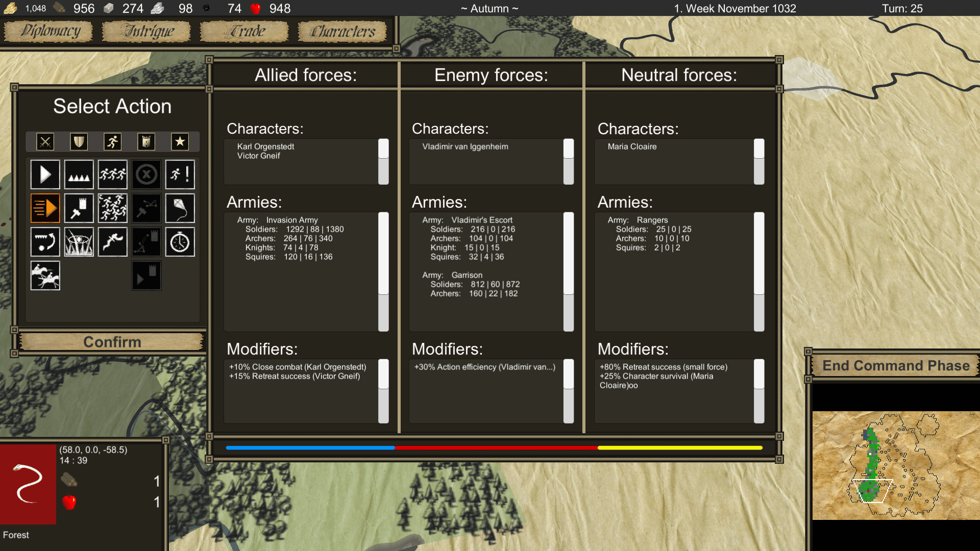Click the Confirm button

[112, 342]
